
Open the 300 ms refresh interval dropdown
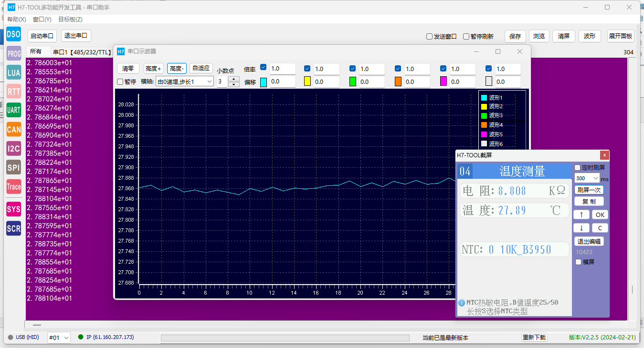point(587,178)
